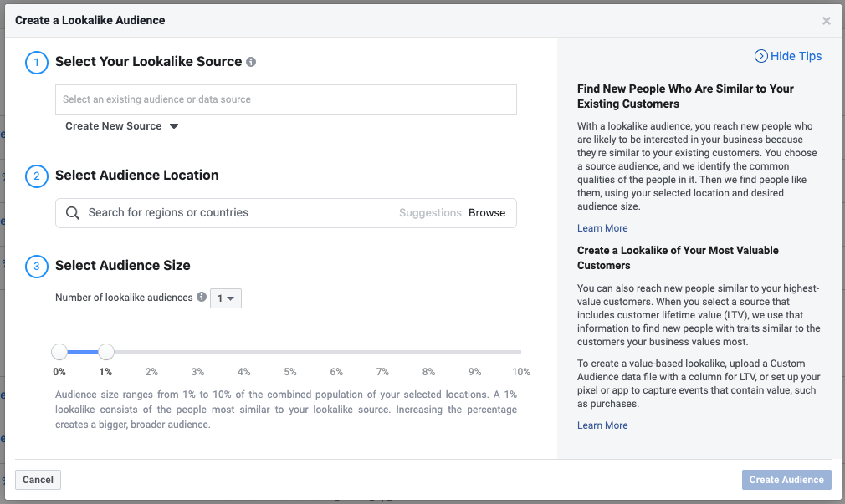Click the step 2 circle number icon
Image resolution: width=845 pixels, height=504 pixels.
point(37,176)
